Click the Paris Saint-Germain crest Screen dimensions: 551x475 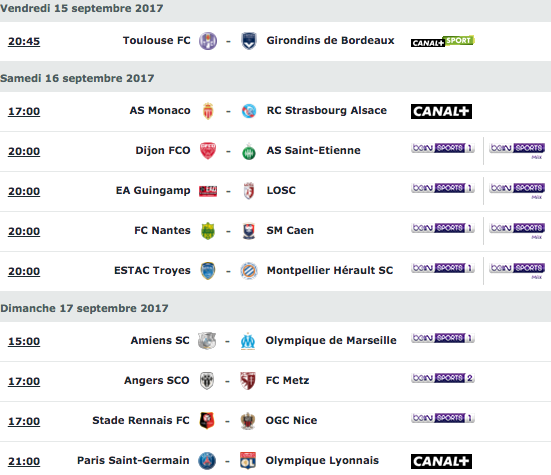click(207, 461)
